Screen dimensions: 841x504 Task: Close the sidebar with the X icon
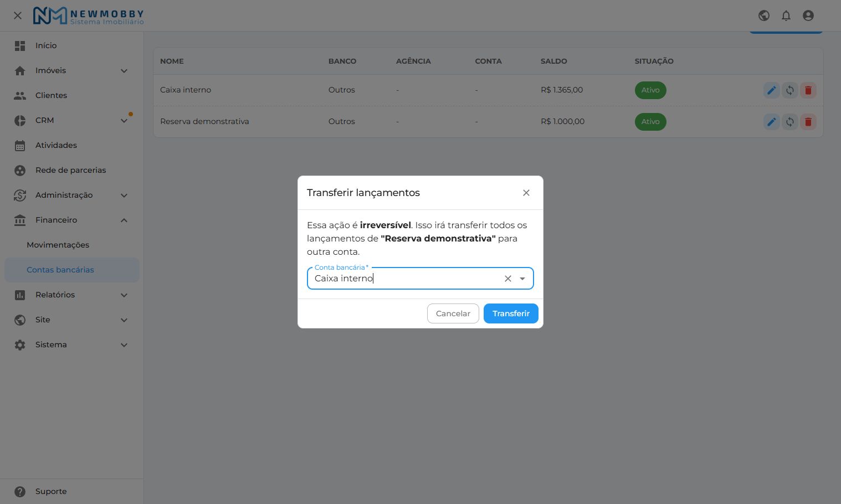[18, 16]
